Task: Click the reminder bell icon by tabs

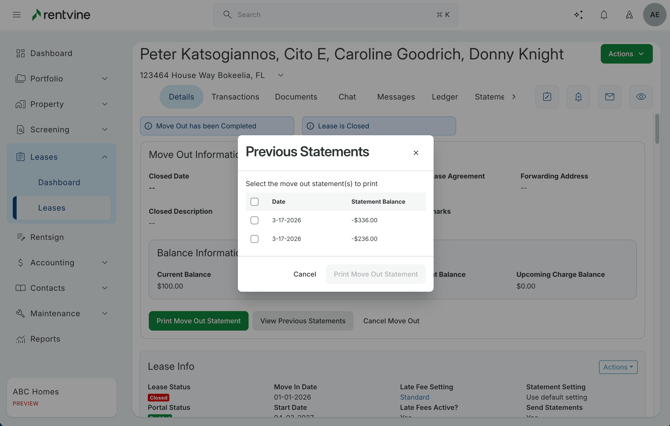Action: pyautogui.click(x=578, y=97)
